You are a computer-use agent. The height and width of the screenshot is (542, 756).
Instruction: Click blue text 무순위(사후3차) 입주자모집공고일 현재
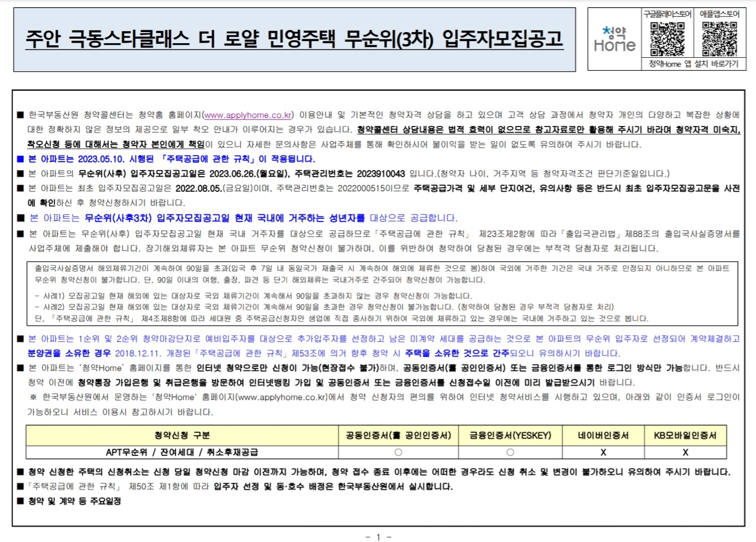(x=169, y=218)
